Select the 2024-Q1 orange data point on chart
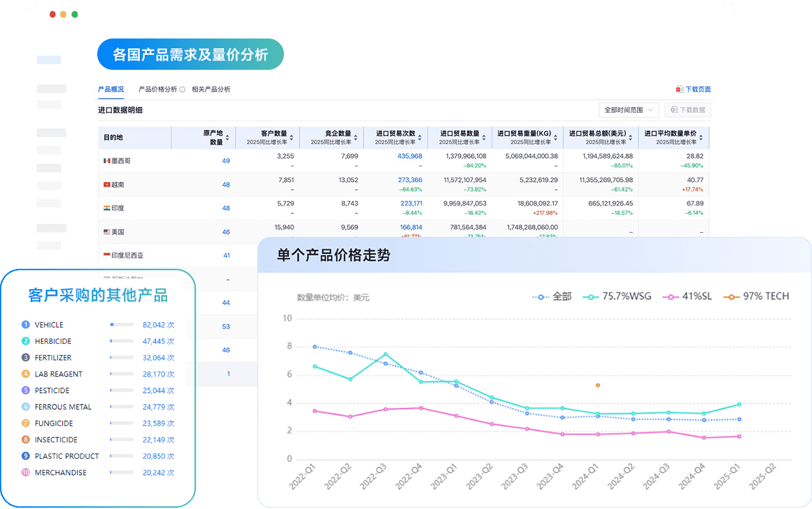Viewport: 812px width, 509px height. [597, 386]
